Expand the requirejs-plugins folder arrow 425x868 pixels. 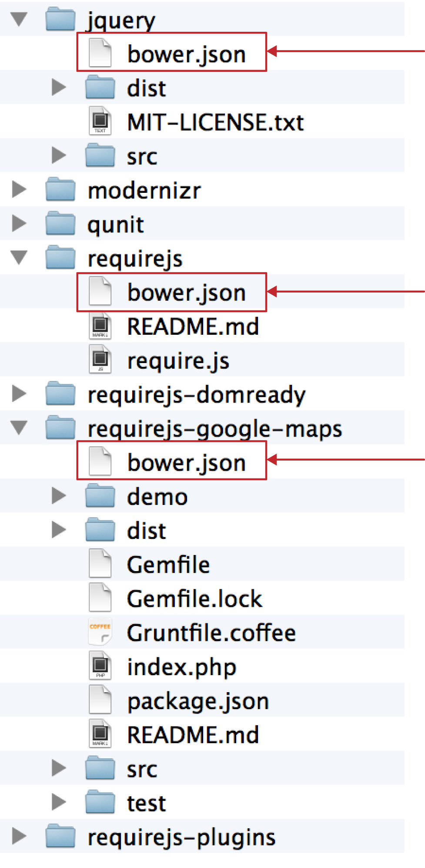pyautogui.click(x=19, y=836)
